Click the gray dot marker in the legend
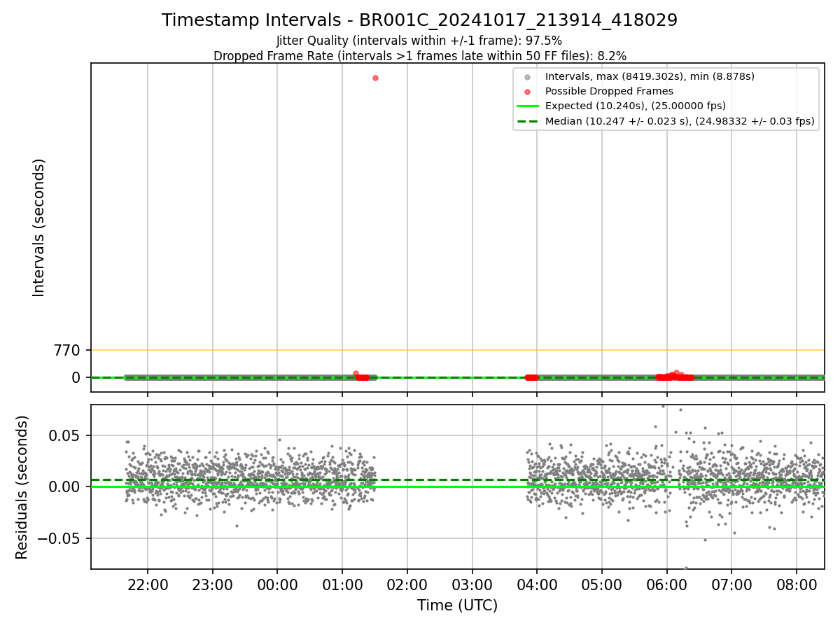The image size is (840, 630). pos(528,76)
